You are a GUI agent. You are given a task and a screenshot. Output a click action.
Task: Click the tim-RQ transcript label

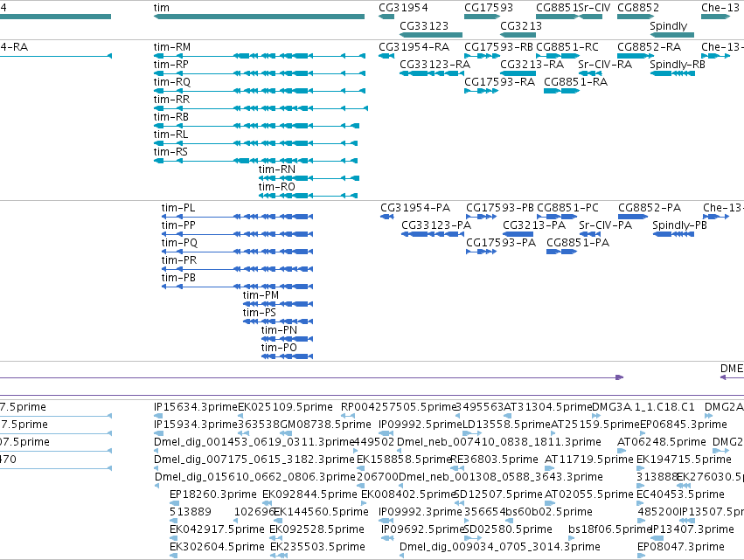pyautogui.click(x=171, y=82)
